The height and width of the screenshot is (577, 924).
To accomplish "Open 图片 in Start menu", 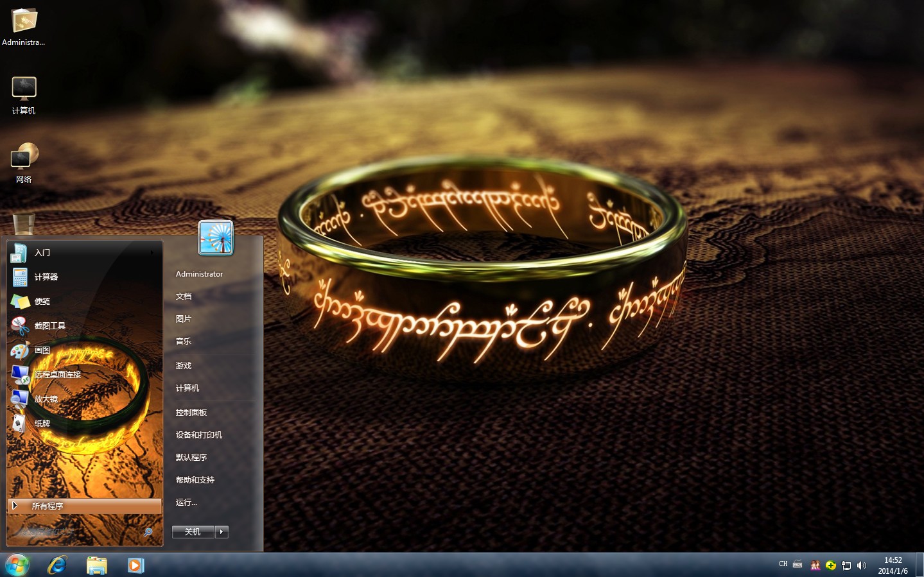I will coord(184,319).
